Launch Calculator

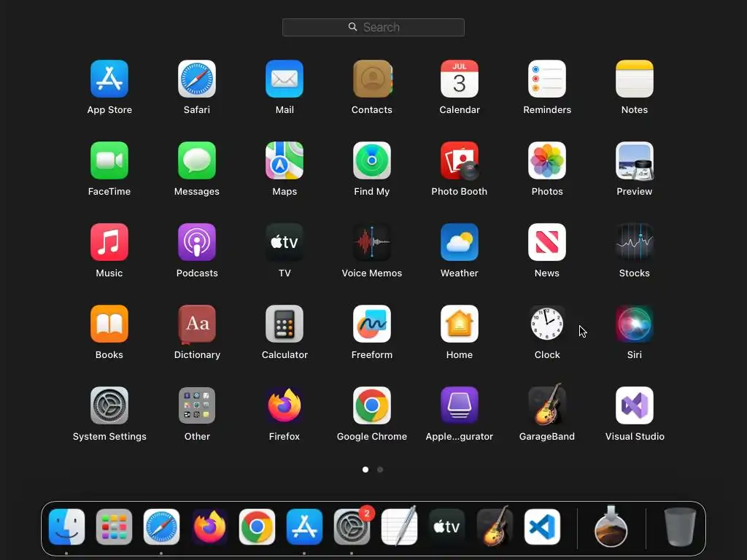285,324
